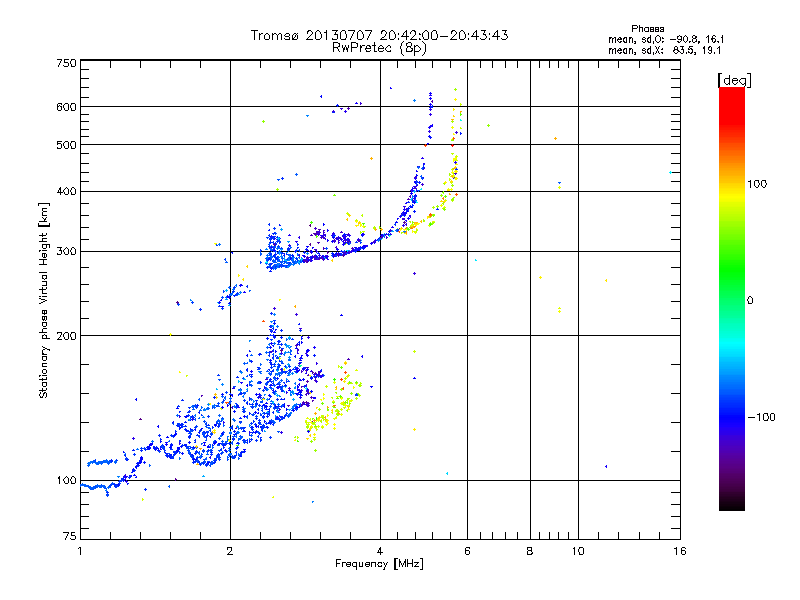
Task: Click the colorbar tick label '100'
Action: (x=757, y=184)
